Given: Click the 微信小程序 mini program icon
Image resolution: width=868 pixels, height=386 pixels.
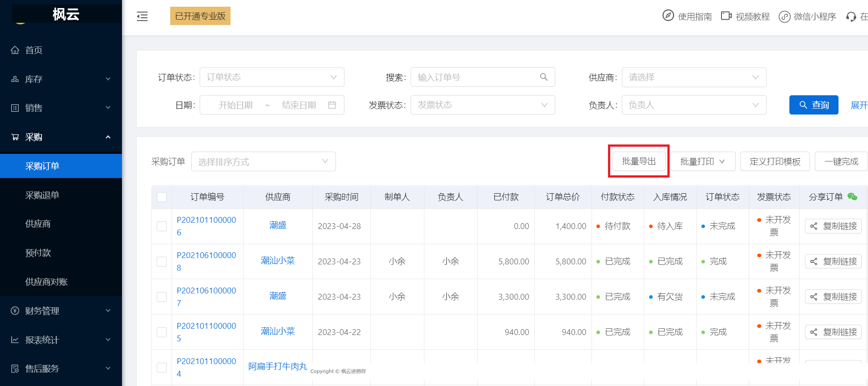Looking at the screenshot, I should point(784,17).
